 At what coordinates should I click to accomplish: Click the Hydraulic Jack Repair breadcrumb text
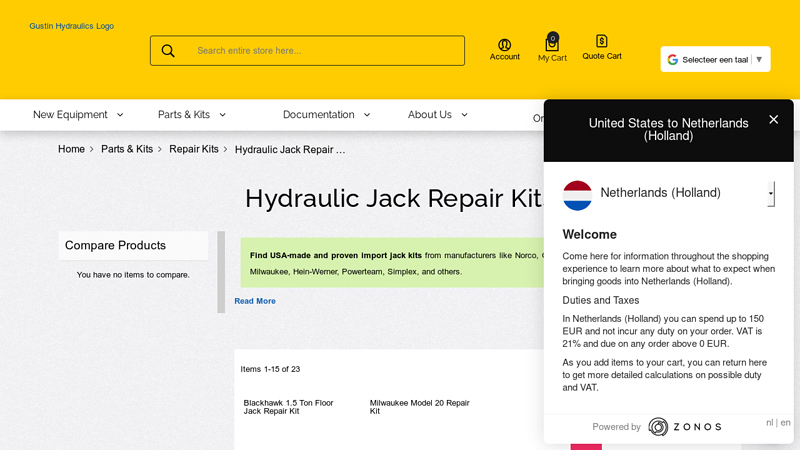290,149
